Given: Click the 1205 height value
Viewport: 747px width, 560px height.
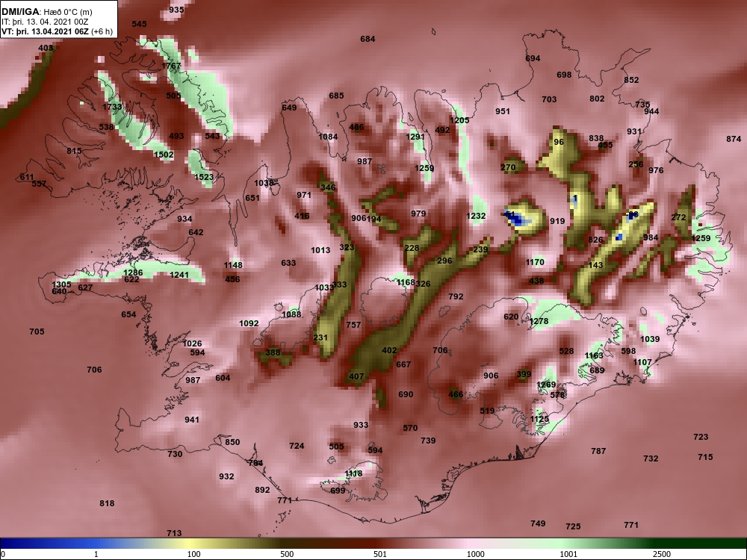Looking at the screenshot, I should 459,120.
